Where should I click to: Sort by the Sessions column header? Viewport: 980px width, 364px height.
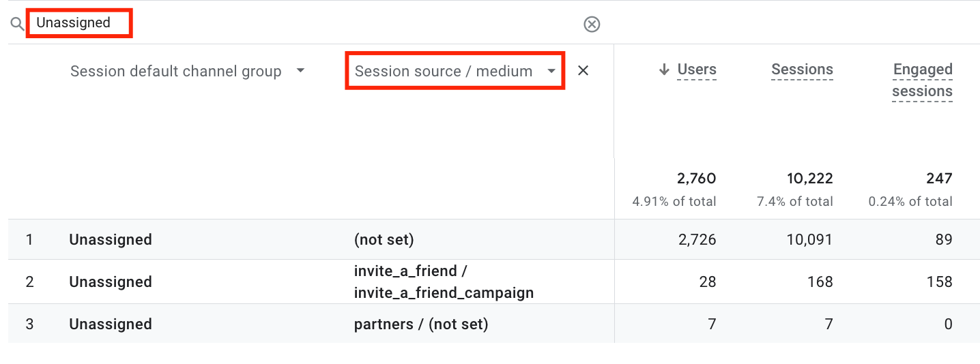[x=802, y=70]
